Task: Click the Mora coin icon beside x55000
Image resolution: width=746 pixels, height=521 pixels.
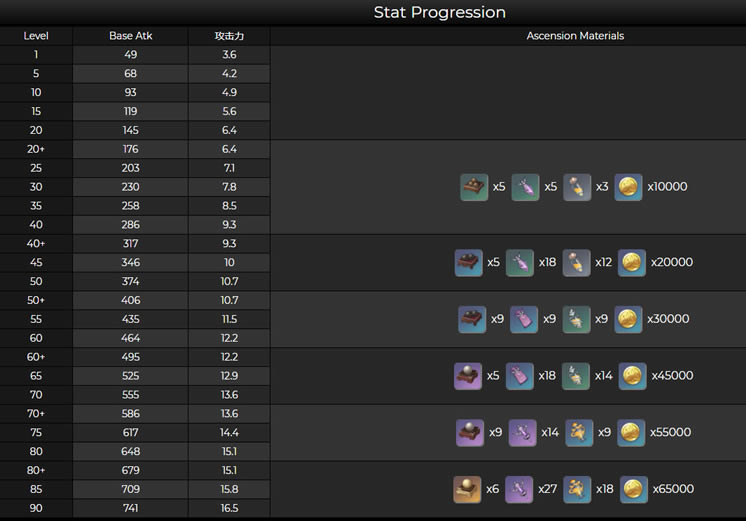Action: pyautogui.click(x=631, y=433)
